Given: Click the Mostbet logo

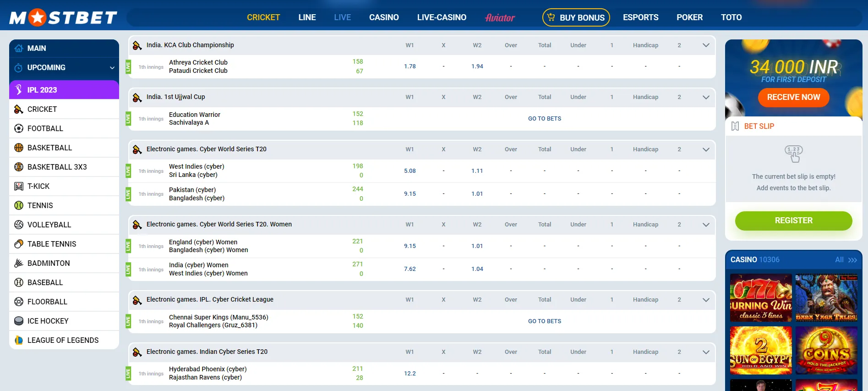Looking at the screenshot, I should pos(63,17).
